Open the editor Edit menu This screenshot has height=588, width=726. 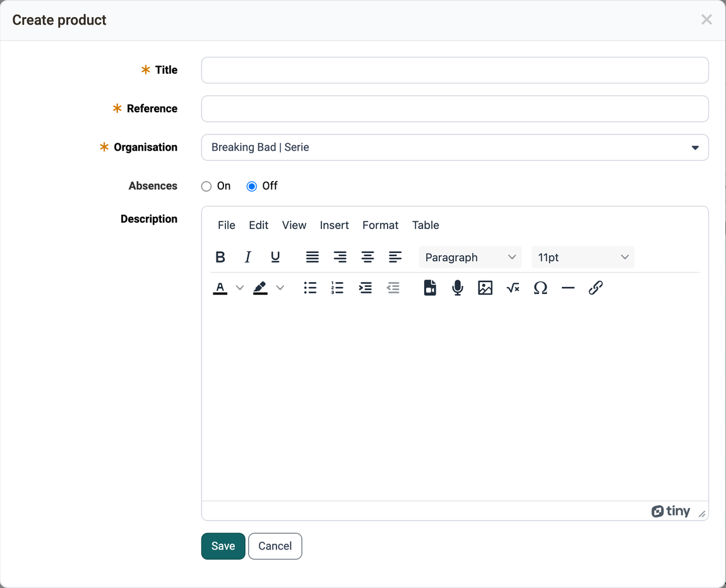tap(258, 225)
